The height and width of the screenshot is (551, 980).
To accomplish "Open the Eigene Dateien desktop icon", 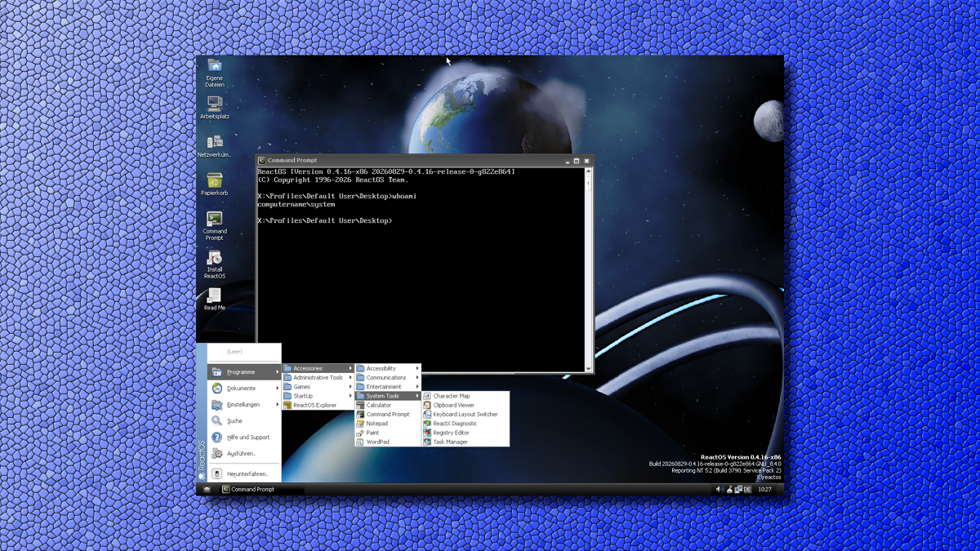I will [215, 73].
